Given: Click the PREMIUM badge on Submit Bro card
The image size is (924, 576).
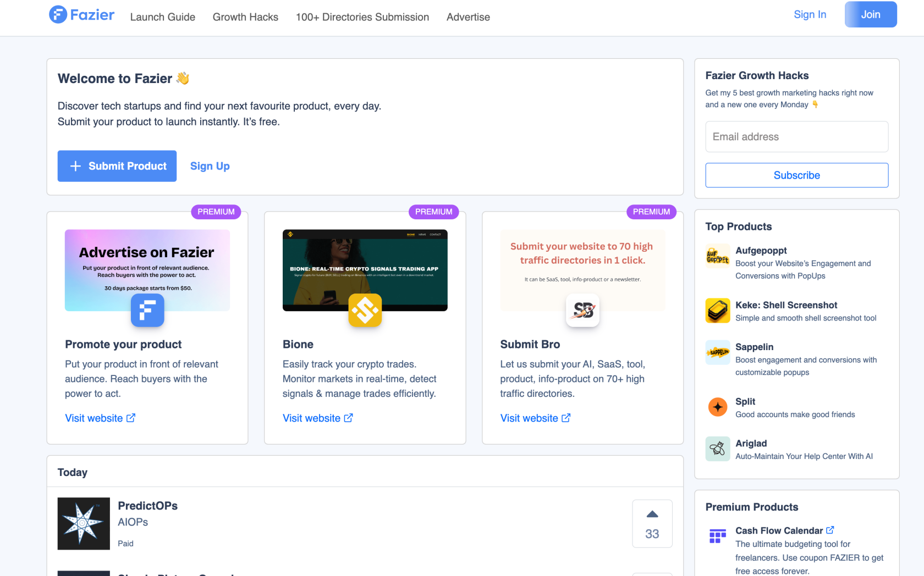Looking at the screenshot, I should click(x=652, y=212).
